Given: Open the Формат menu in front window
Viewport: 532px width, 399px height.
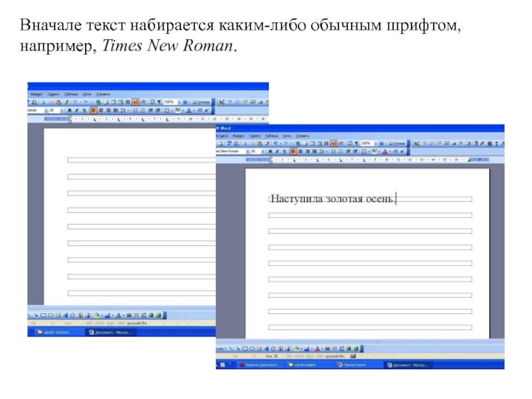Looking at the screenshot, I should click(238, 136).
